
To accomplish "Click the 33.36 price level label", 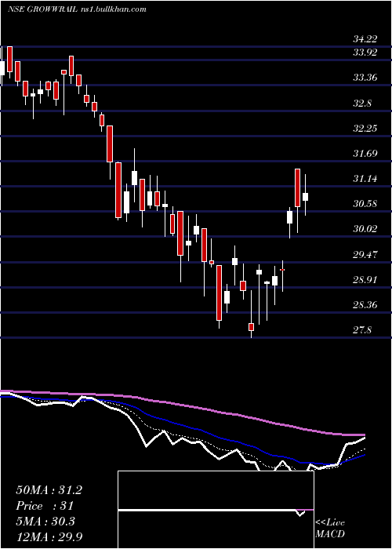I will pos(365,78).
